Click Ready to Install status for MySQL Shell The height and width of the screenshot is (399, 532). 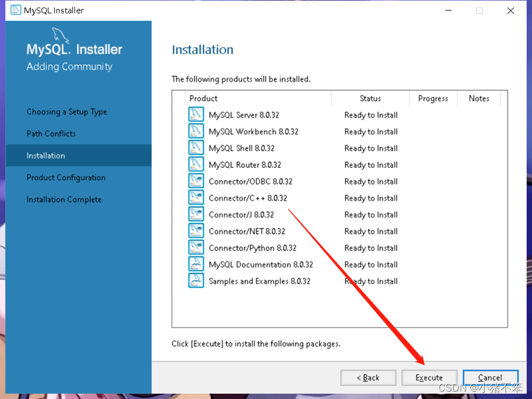(371, 149)
